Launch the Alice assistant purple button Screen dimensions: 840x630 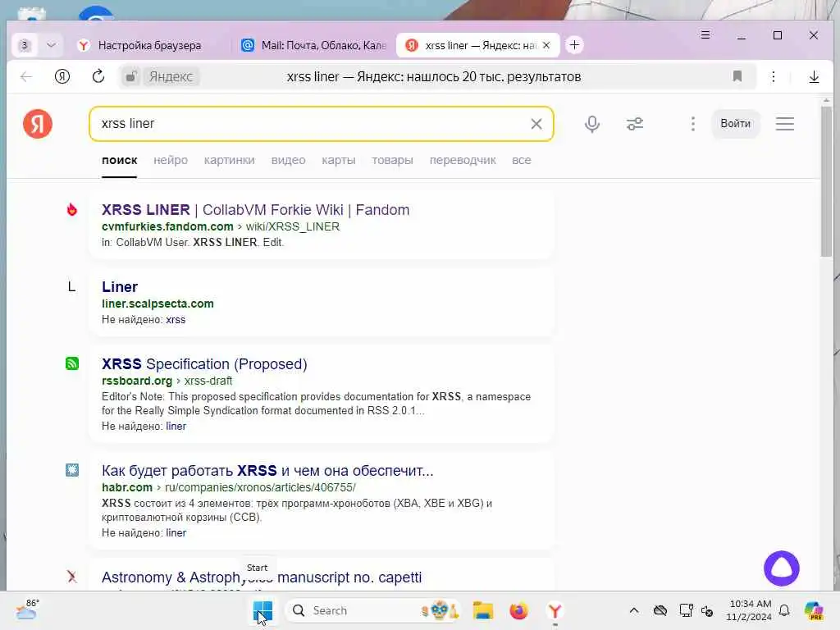[782, 568]
